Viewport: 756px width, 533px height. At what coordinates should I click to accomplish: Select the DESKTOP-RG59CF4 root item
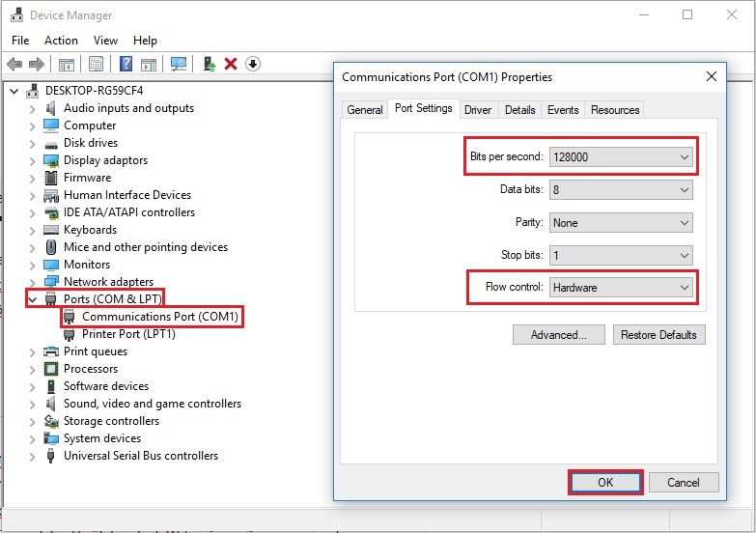(x=94, y=91)
